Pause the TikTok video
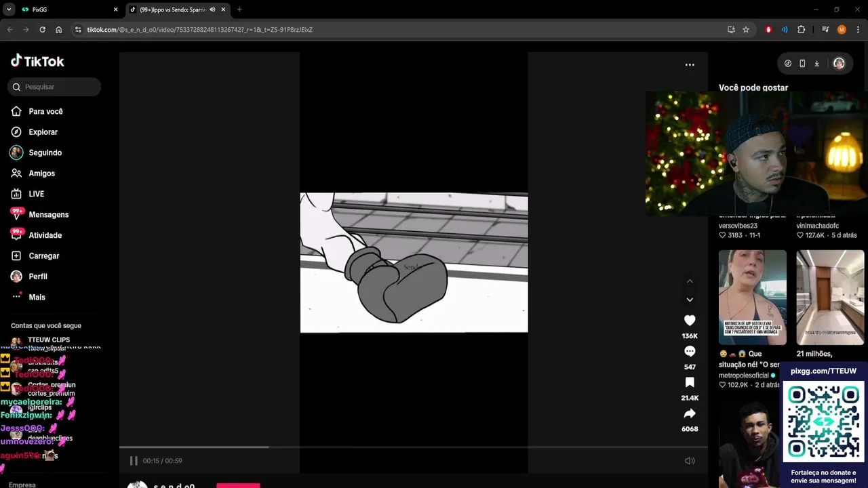Image resolution: width=868 pixels, height=488 pixels. 134,461
